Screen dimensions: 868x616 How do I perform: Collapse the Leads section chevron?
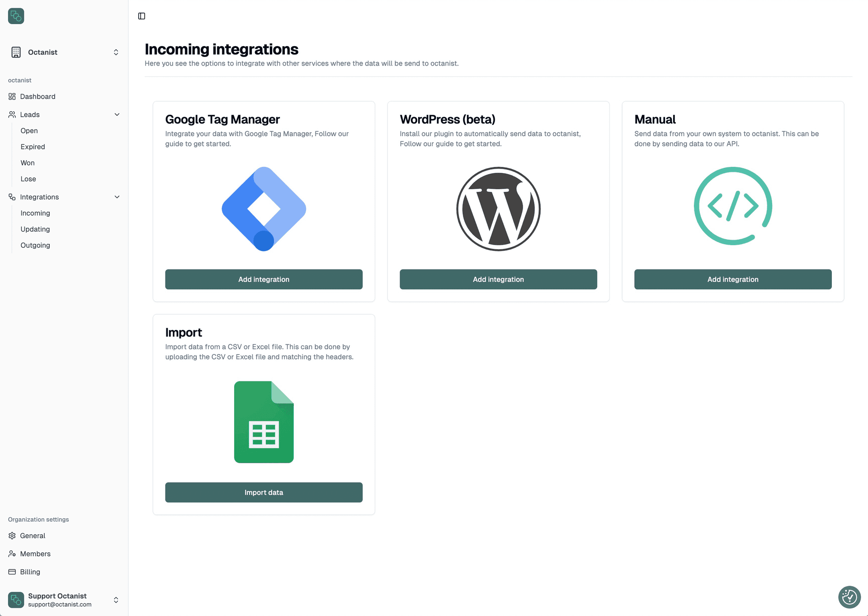[117, 114]
